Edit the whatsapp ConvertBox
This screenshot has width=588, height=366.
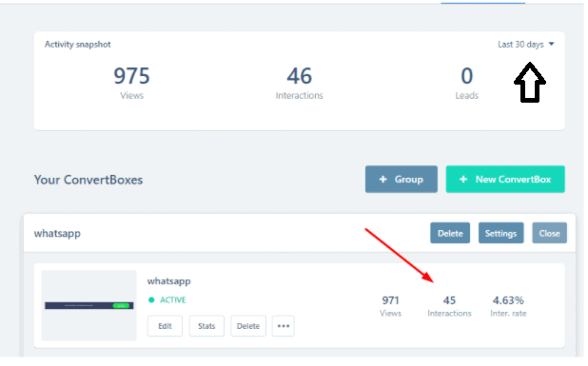pyautogui.click(x=165, y=326)
